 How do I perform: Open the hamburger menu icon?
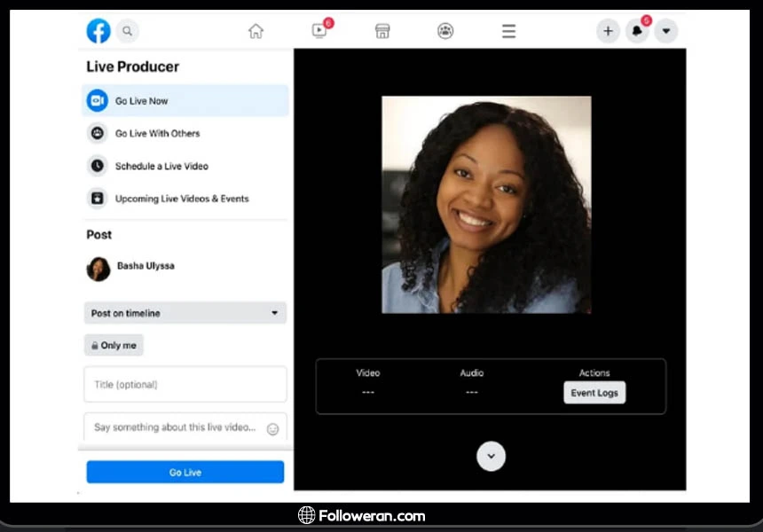pyautogui.click(x=508, y=31)
